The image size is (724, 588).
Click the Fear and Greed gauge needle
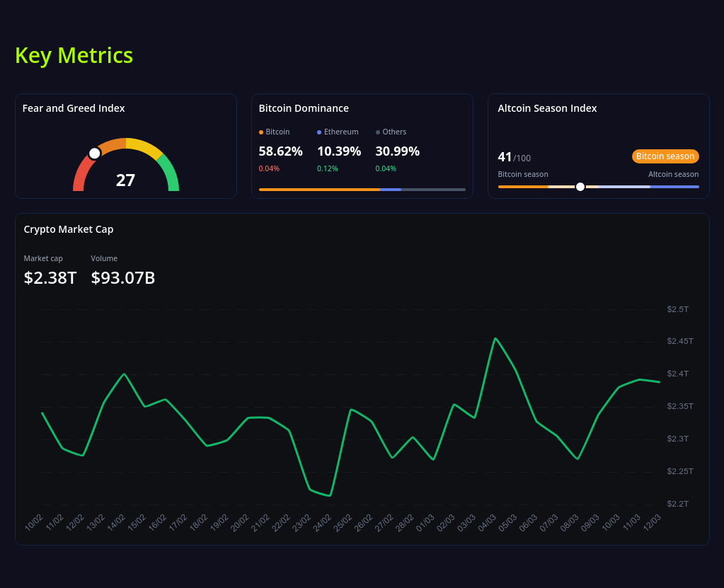click(x=94, y=151)
